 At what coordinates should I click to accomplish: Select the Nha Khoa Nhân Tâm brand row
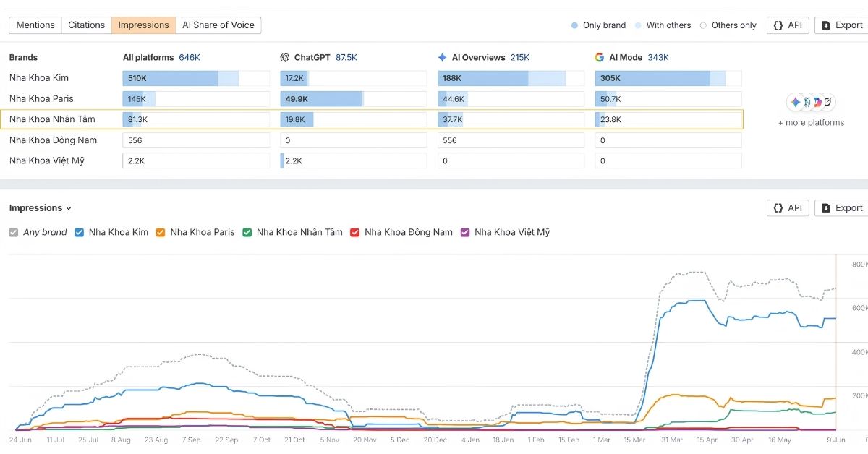[x=372, y=119]
